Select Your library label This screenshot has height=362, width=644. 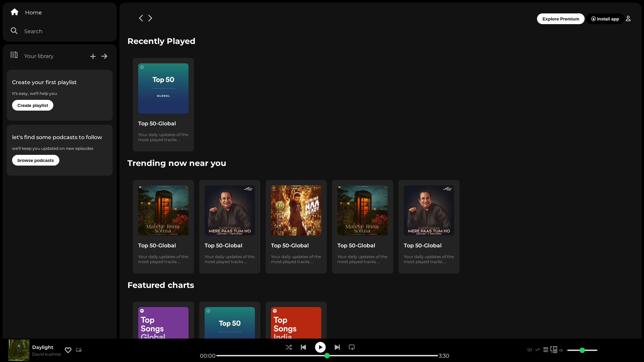(x=39, y=56)
